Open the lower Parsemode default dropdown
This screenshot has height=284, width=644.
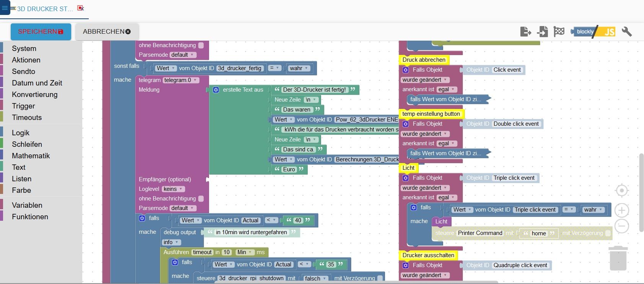[183, 208]
